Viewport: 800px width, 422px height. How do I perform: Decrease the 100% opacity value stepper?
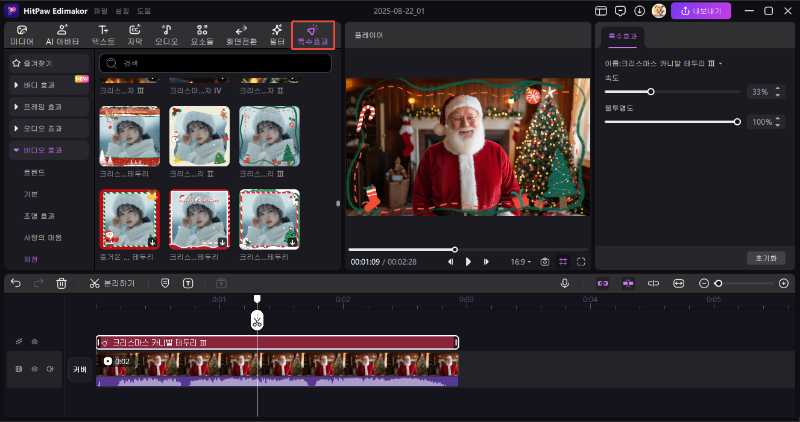(x=778, y=125)
